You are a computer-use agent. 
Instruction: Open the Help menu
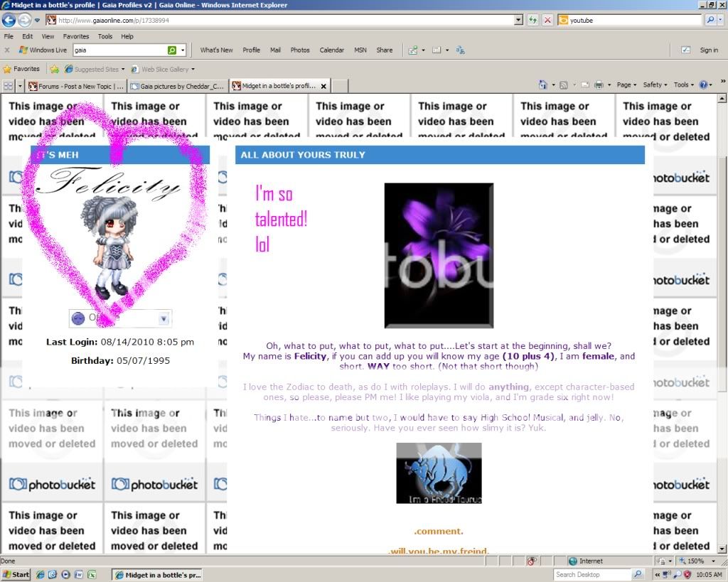click(x=127, y=36)
